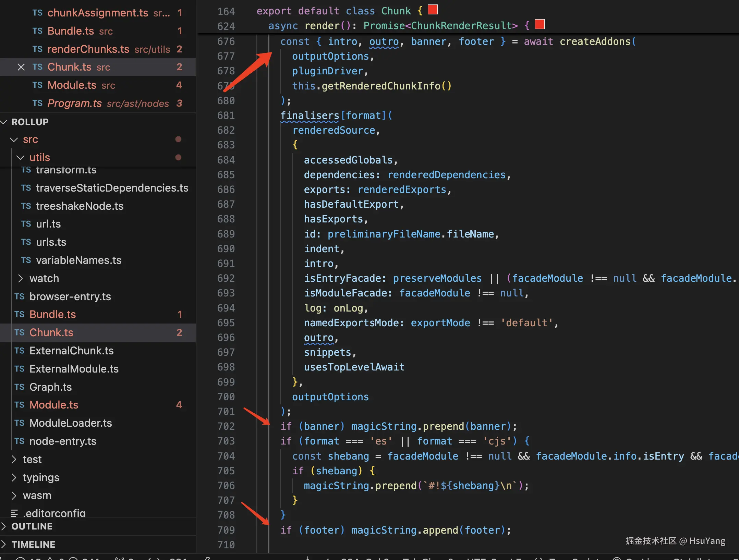Click the red square beside ChunkRenderResult
Viewport: 739px width, 560px height.
point(540,24)
